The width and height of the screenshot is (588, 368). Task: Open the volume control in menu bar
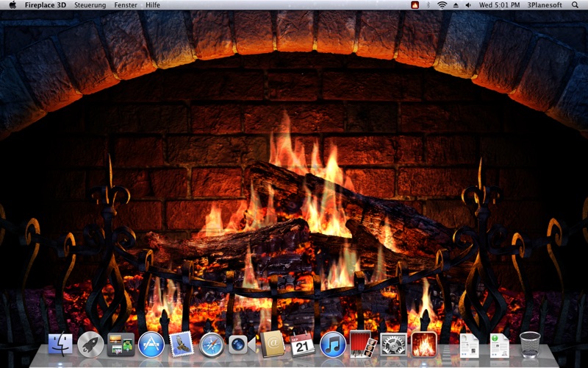click(x=468, y=5)
